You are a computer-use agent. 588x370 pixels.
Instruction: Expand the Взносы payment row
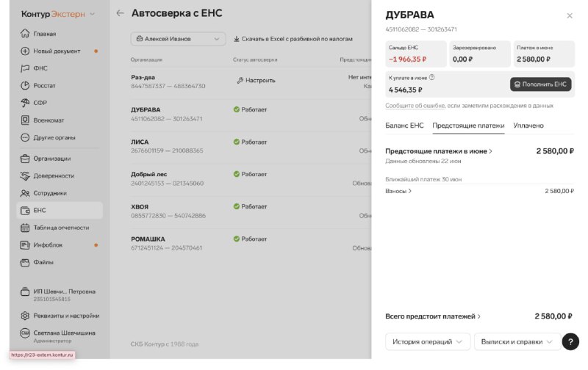[x=479, y=191]
